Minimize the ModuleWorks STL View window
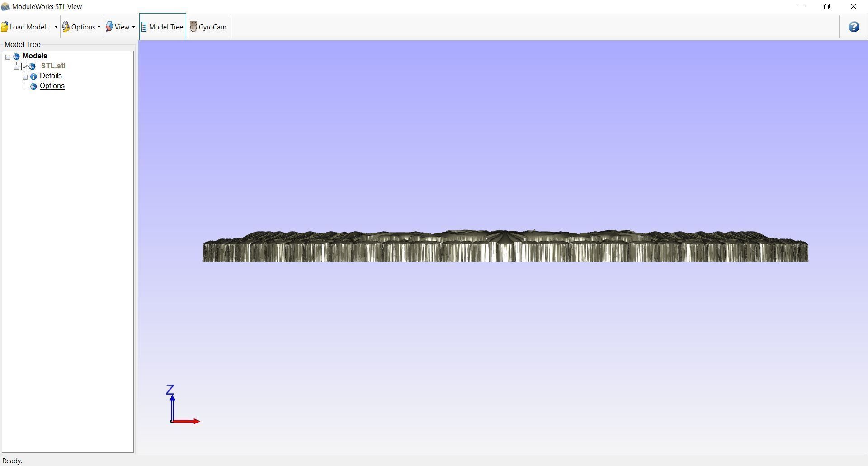 tap(801, 7)
